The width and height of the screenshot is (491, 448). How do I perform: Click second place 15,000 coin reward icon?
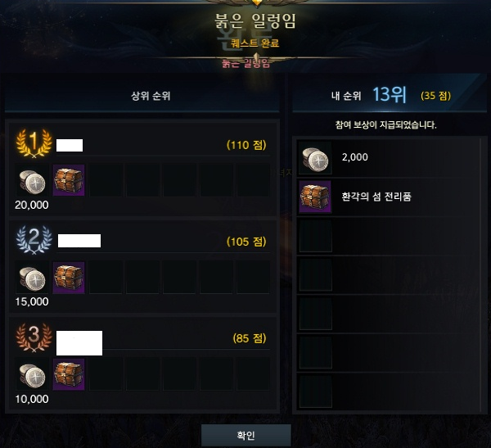pyautogui.click(x=32, y=278)
